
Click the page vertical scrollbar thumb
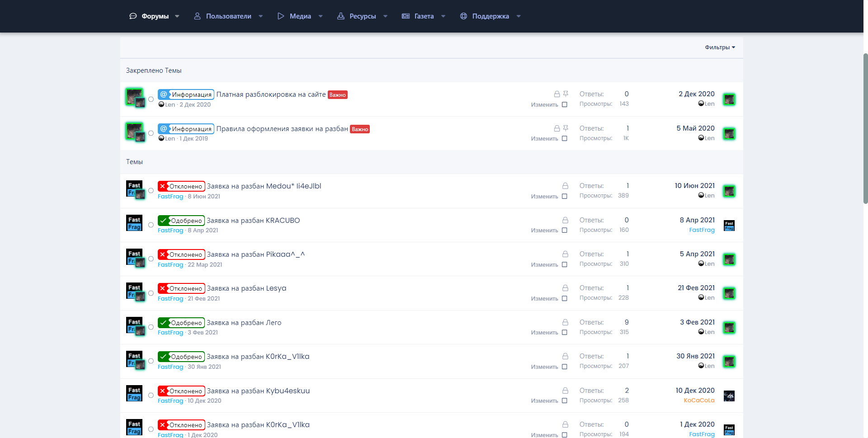tap(865, 129)
